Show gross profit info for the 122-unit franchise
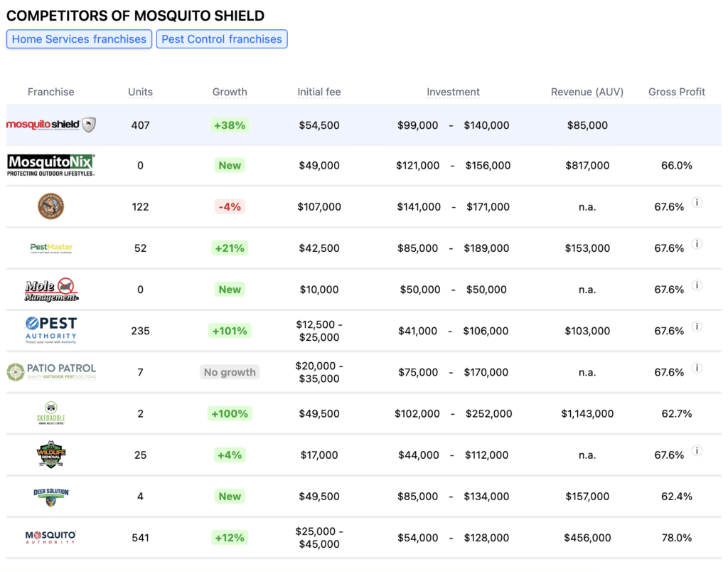This screenshot has width=728, height=572. (697, 203)
